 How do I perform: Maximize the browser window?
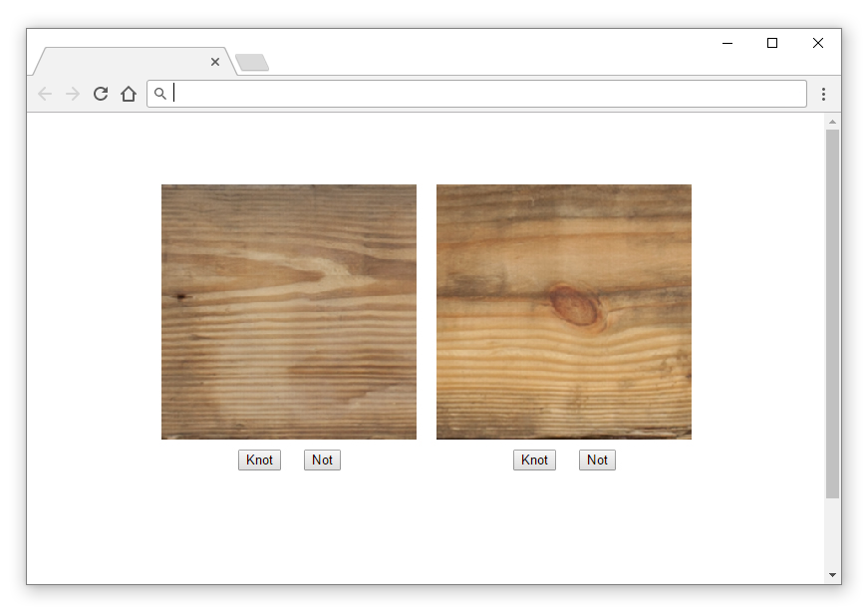pos(772,43)
